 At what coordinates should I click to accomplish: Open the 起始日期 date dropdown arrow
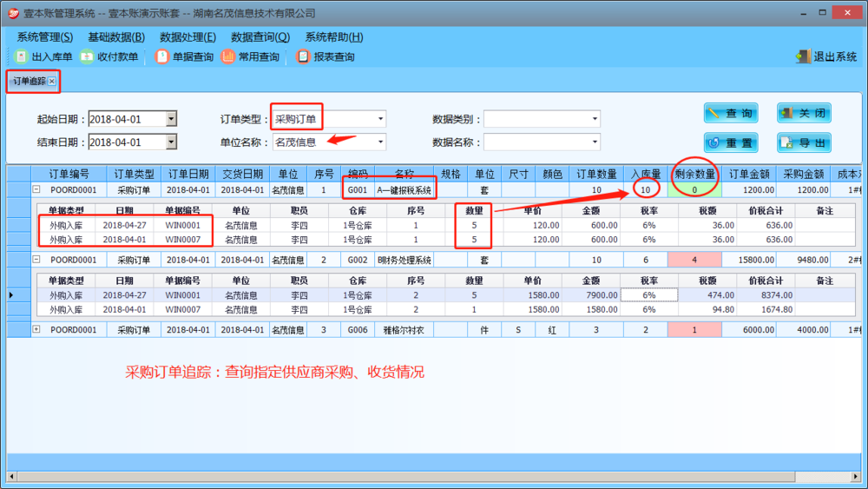click(171, 118)
